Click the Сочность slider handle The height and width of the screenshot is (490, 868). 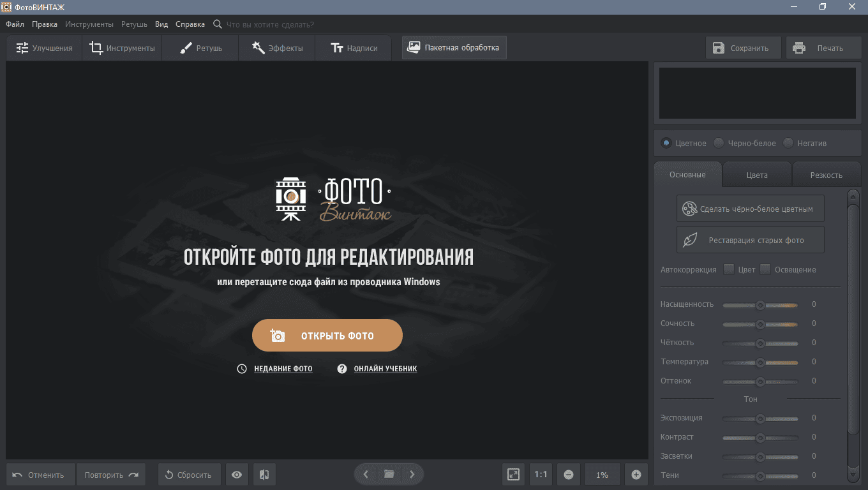[x=760, y=324]
